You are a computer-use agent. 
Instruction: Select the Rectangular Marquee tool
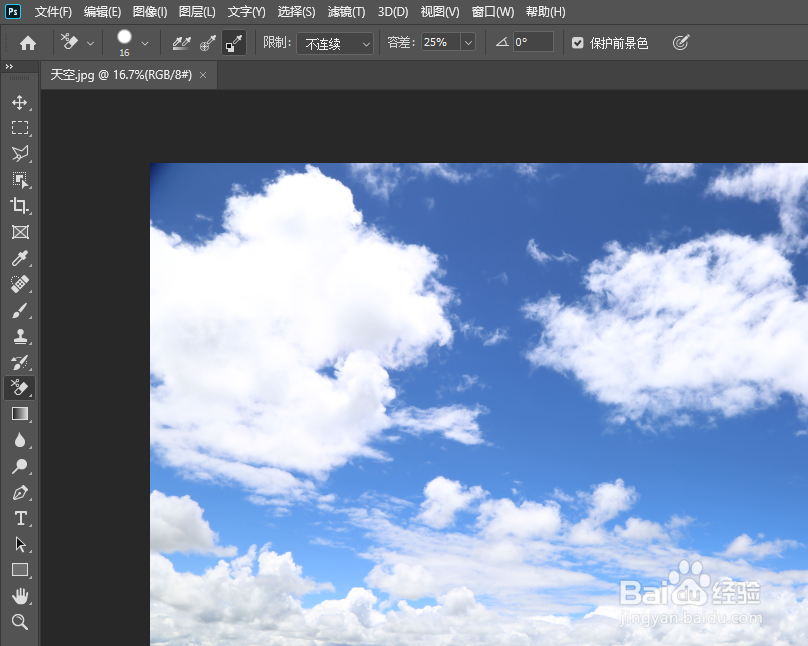point(20,128)
